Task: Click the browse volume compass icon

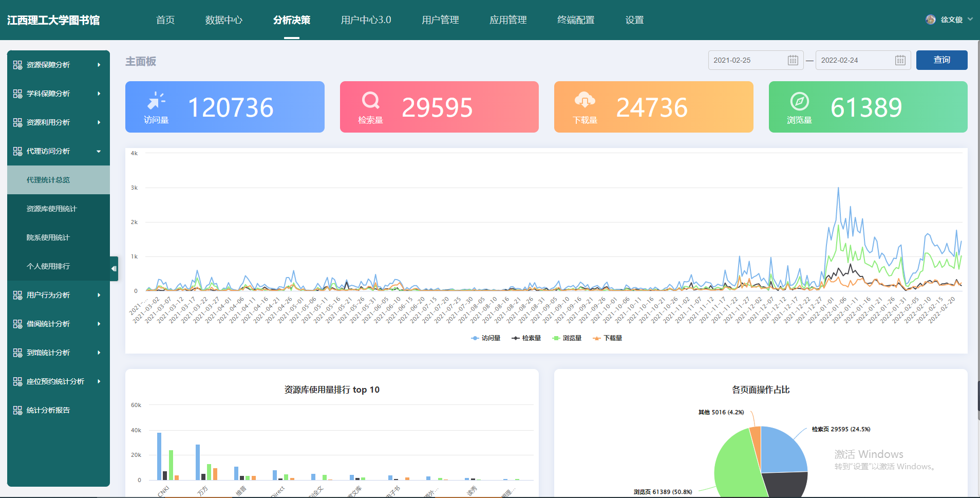Action: coord(799,101)
